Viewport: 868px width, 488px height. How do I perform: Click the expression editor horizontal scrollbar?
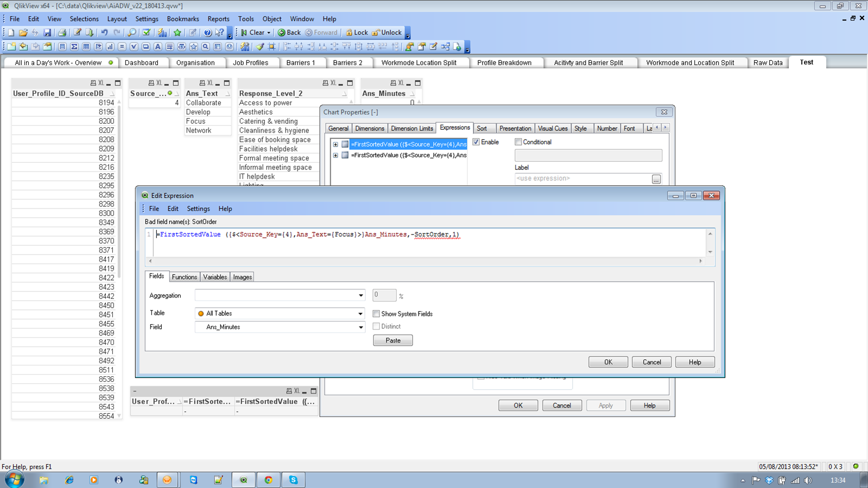click(425, 261)
